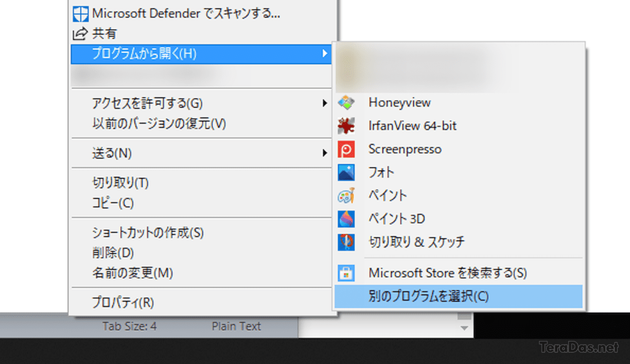
Task: Select 別のプログラムを選択(C)
Action: pyautogui.click(x=459, y=296)
